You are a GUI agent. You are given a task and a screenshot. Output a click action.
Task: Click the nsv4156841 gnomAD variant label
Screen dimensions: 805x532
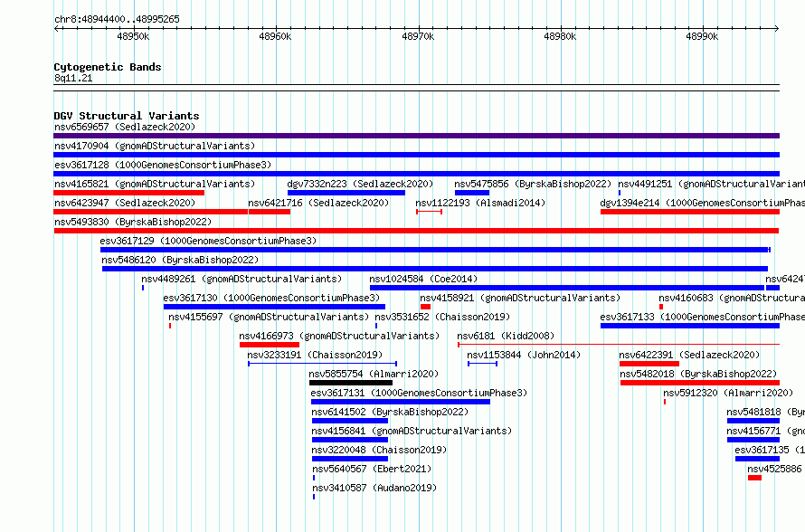tap(412, 431)
